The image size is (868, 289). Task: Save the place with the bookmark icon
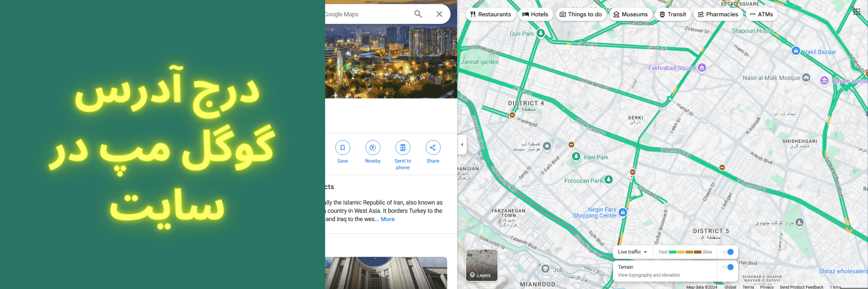tap(342, 148)
